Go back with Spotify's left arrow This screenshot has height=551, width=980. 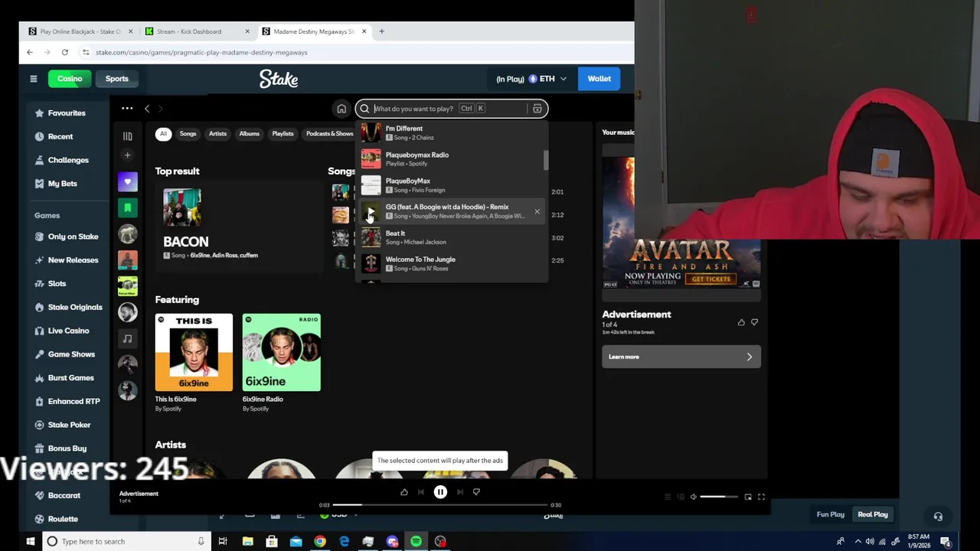pyautogui.click(x=147, y=109)
